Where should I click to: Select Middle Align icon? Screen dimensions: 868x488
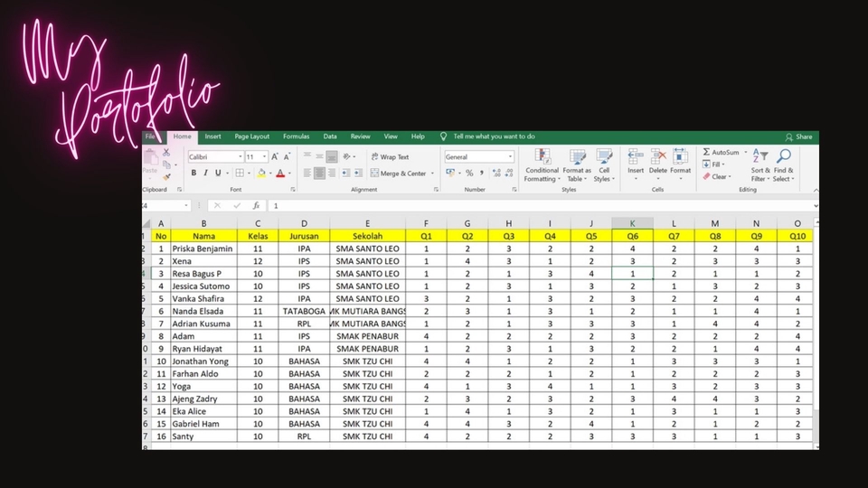(x=319, y=156)
